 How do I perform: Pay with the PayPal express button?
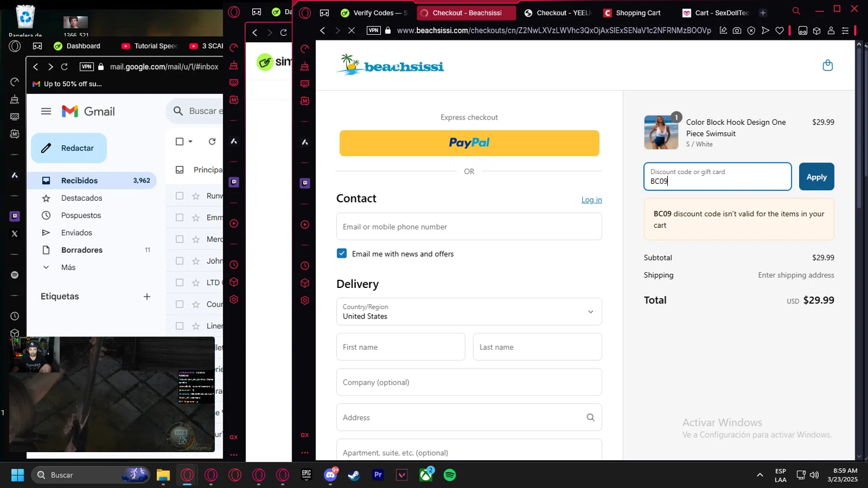pyautogui.click(x=469, y=143)
